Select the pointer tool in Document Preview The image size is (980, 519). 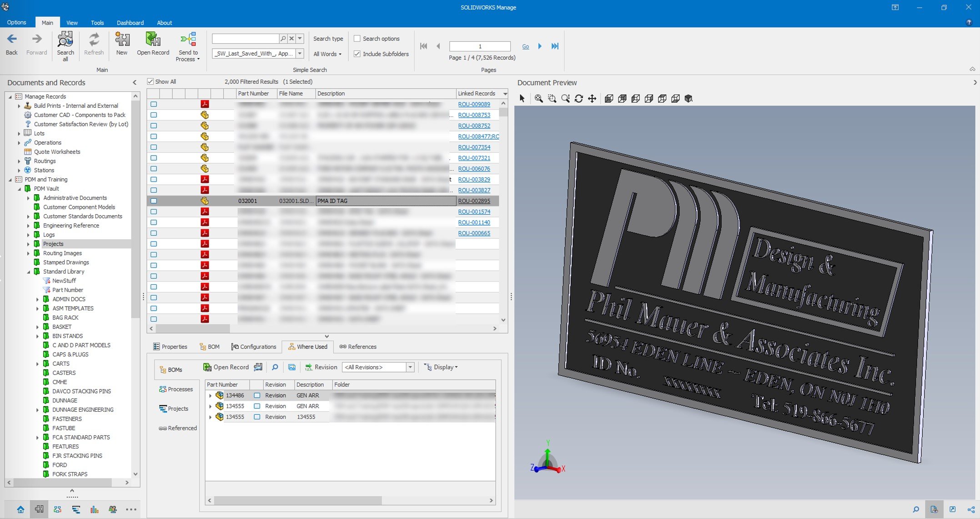click(x=522, y=98)
